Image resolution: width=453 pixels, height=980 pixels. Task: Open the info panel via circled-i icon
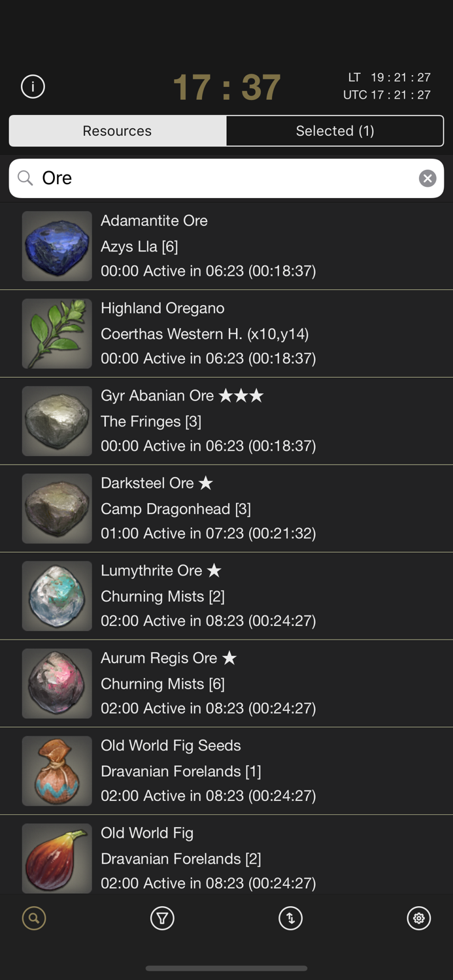coord(32,86)
